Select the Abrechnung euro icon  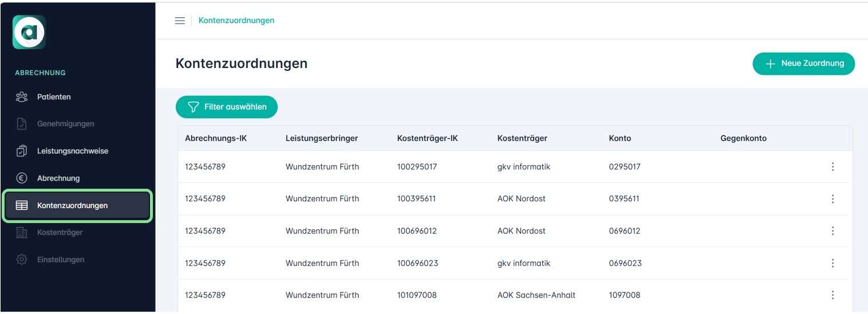point(22,178)
